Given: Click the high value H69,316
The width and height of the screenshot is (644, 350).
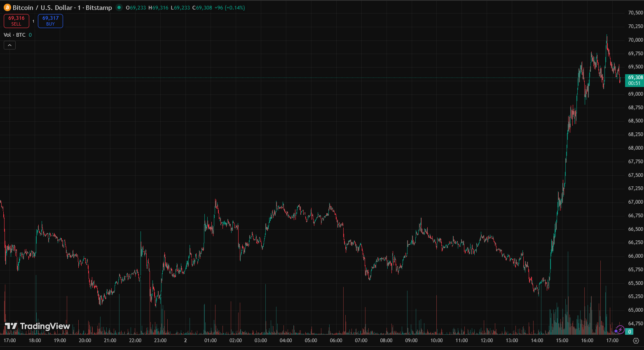Looking at the screenshot, I should (x=159, y=8).
